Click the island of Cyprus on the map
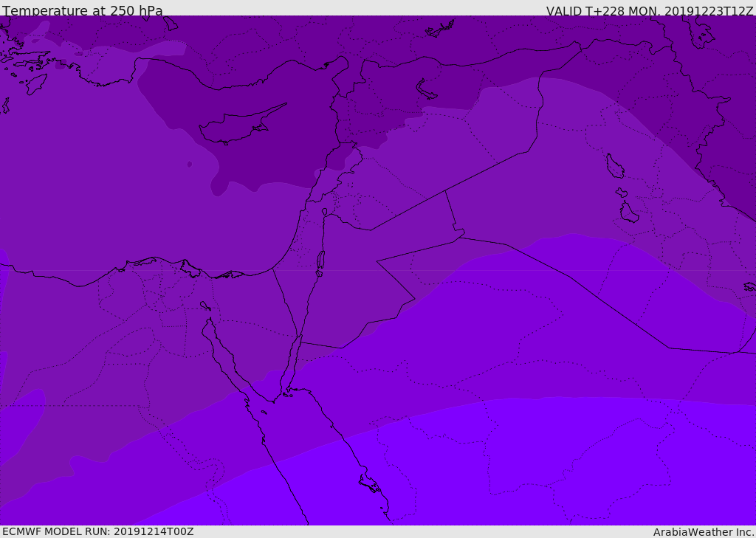Screen dimensions: 756x538 [241, 125]
